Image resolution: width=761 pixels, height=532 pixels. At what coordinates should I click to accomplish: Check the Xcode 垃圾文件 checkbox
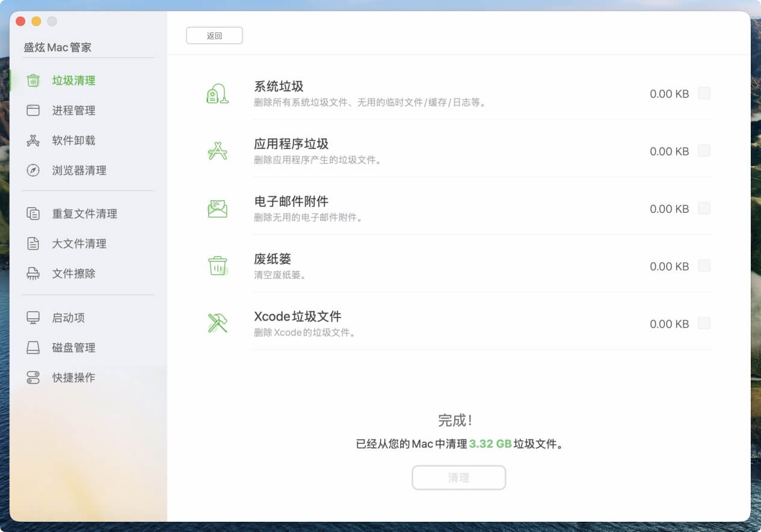coord(704,323)
